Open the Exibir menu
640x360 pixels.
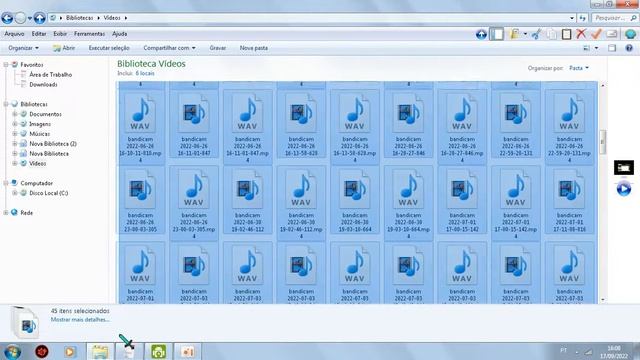tap(60, 34)
